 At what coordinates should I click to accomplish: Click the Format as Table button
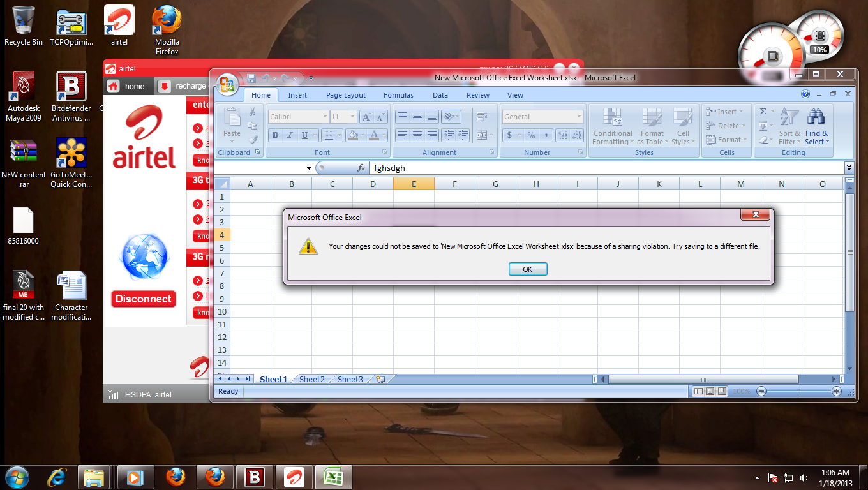[653, 126]
